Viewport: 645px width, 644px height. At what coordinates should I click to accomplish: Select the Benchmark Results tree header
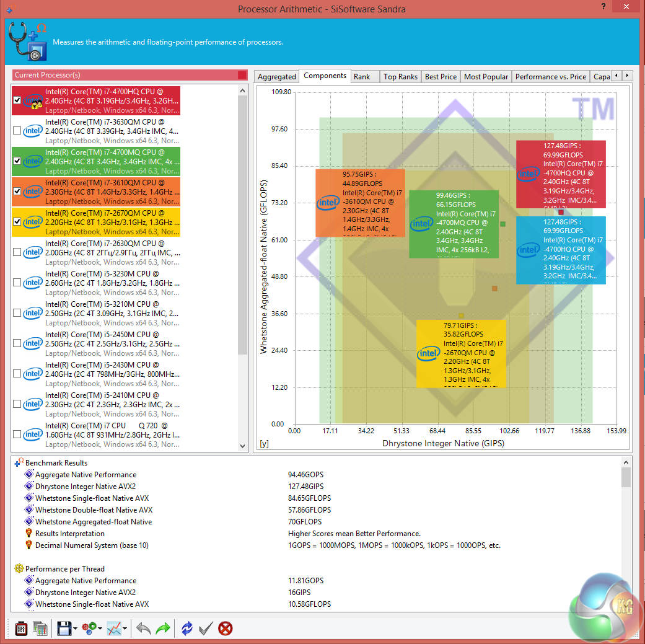[56, 463]
